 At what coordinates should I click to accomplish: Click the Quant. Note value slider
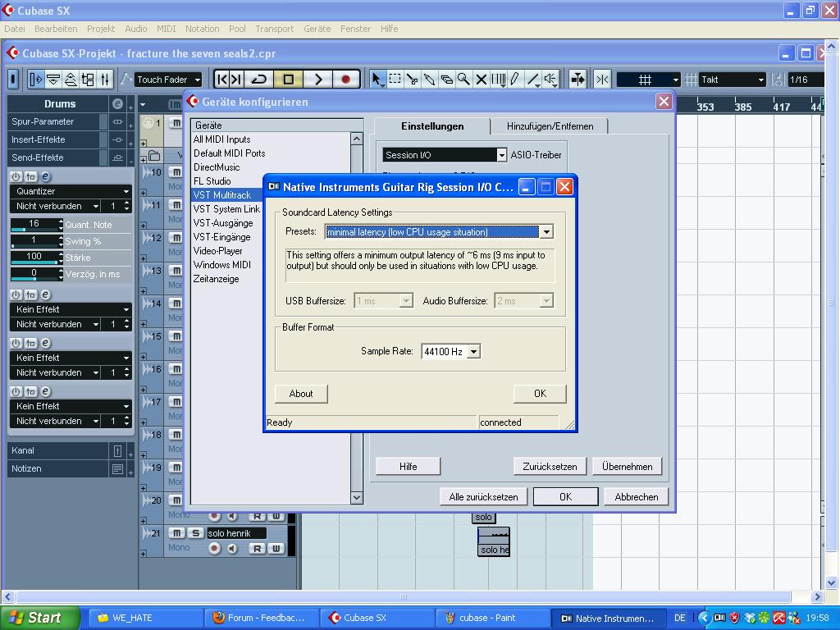click(x=36, y=225)
